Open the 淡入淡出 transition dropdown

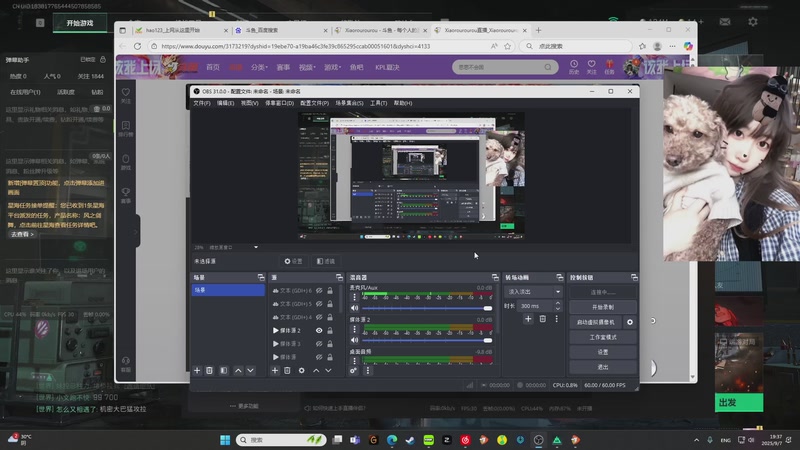[533, 291]
